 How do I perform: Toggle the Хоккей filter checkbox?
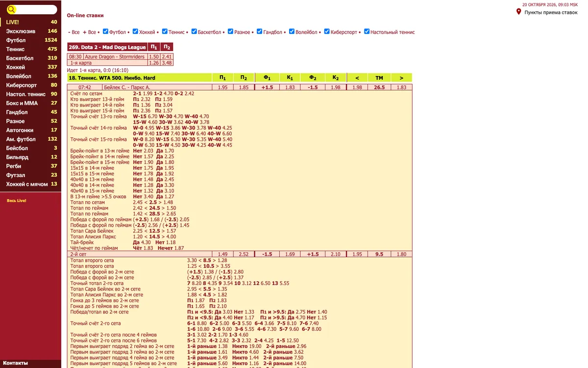(x=135, y=32)
